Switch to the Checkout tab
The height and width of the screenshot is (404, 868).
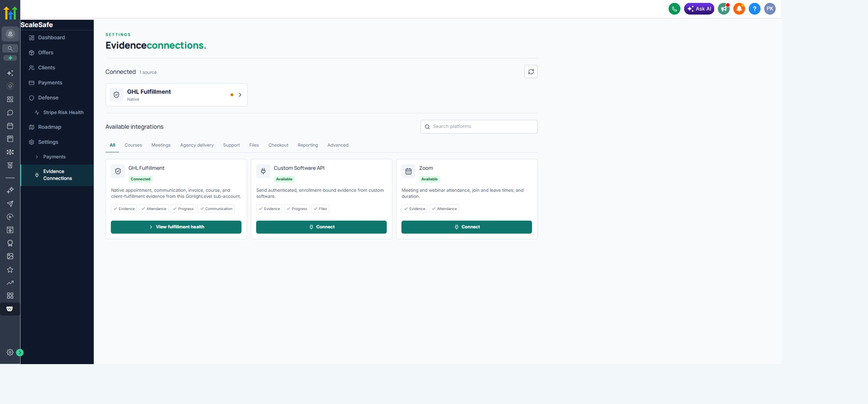278,145
